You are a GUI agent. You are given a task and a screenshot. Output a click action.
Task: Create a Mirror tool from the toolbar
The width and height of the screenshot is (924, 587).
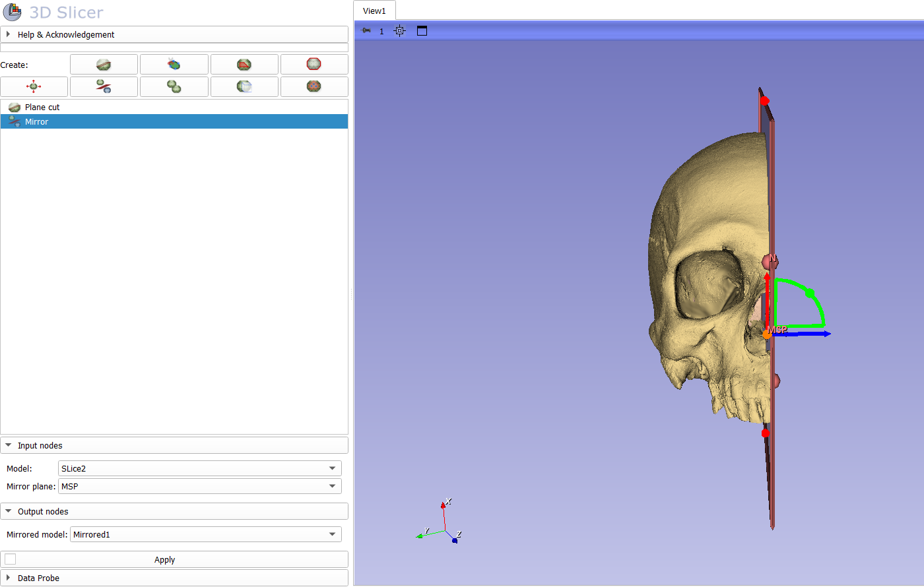pyautogui.click(x=104, y=86)
